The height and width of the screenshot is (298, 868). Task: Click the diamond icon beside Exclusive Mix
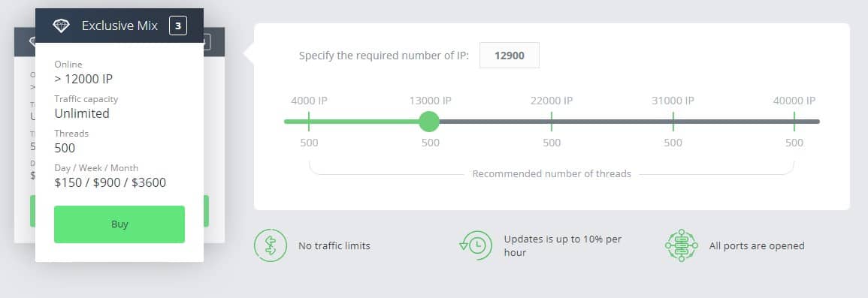point(61,26)
